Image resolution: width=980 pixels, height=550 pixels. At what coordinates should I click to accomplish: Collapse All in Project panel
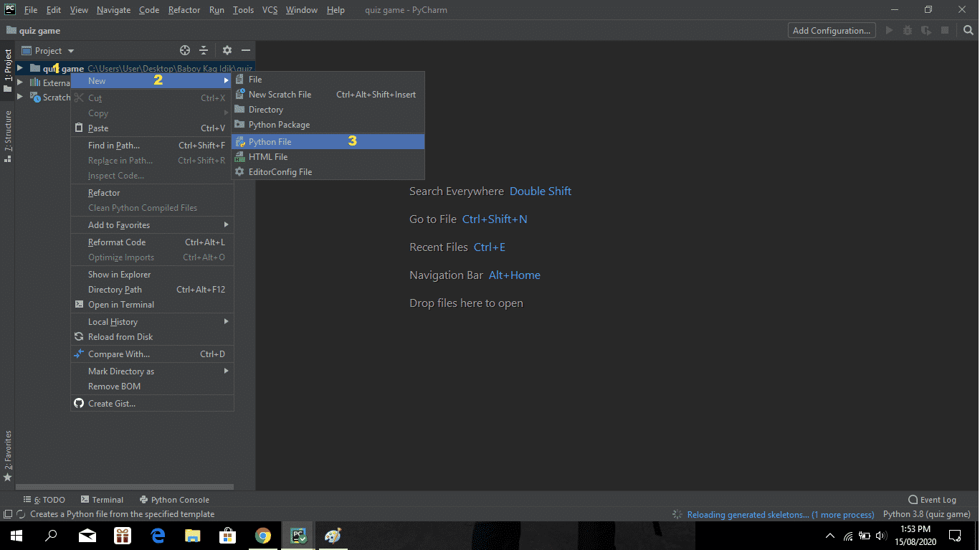[x=203, y=50]
